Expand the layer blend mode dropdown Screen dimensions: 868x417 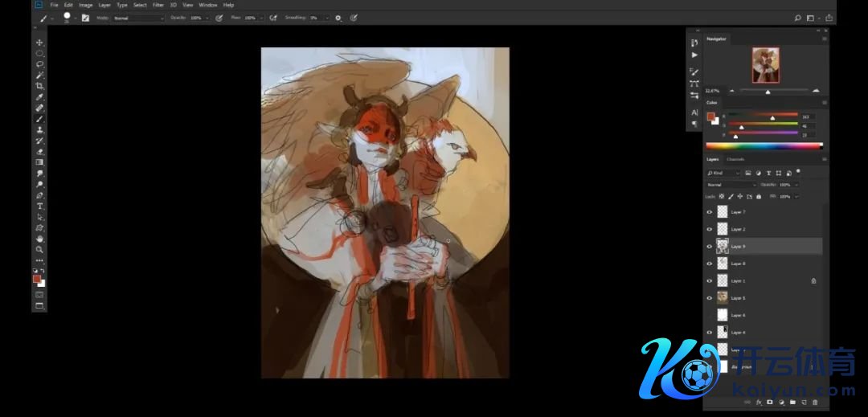(x=730, y=185)
